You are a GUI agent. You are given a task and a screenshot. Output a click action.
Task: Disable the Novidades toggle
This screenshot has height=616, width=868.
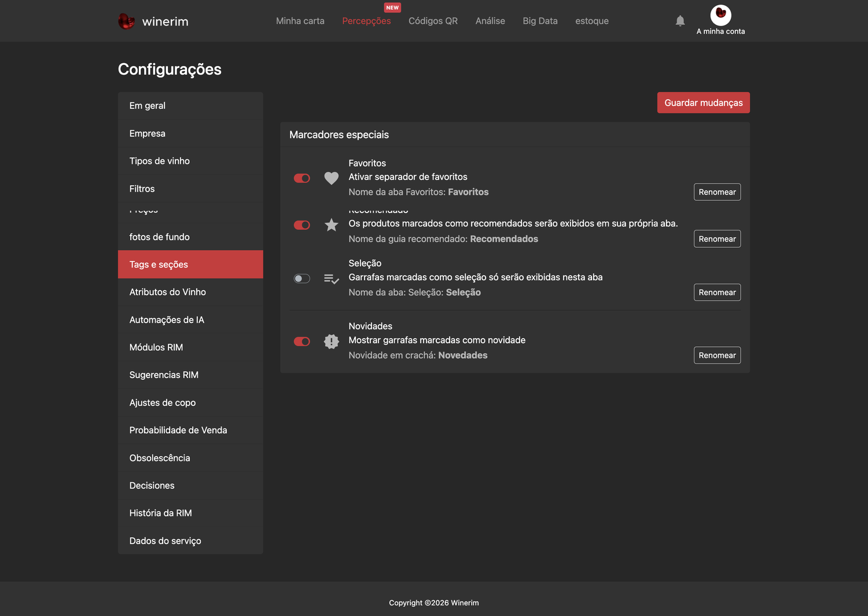302,342
